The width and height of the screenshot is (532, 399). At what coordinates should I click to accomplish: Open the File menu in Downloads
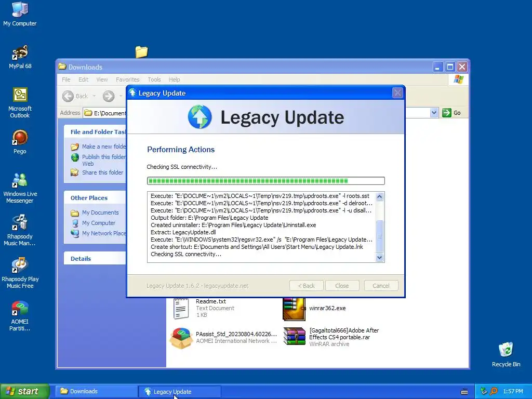point(66,79)
